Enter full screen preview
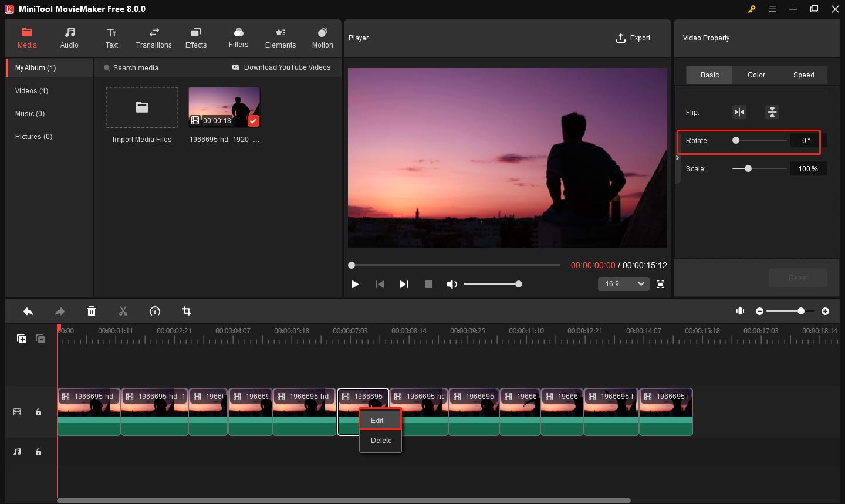The width and height of the screenshot is (845, 504). tap(660, 284)
